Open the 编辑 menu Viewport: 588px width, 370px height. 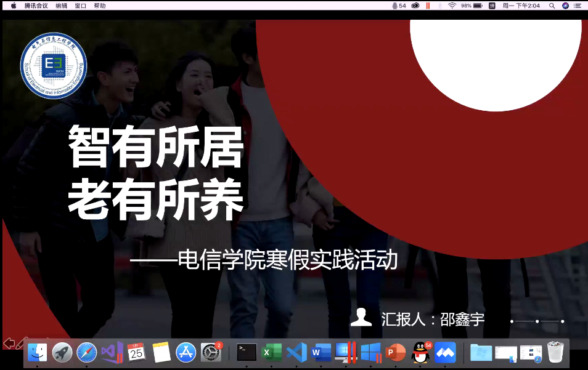pyautogui.click(x=62, y=6)
